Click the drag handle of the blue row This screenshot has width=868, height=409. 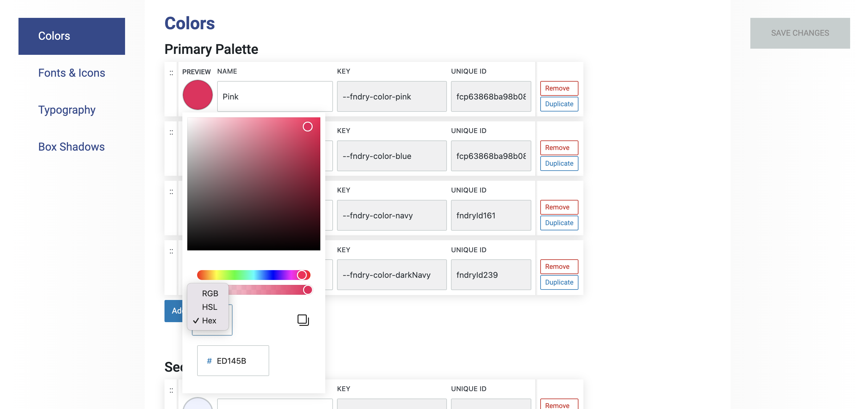point(171,132)
